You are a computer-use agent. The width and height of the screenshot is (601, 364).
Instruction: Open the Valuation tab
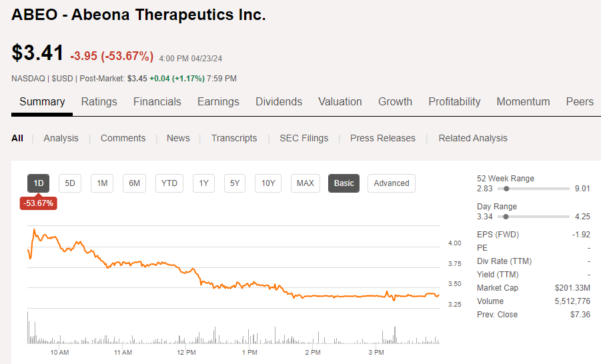coord(340,101)
